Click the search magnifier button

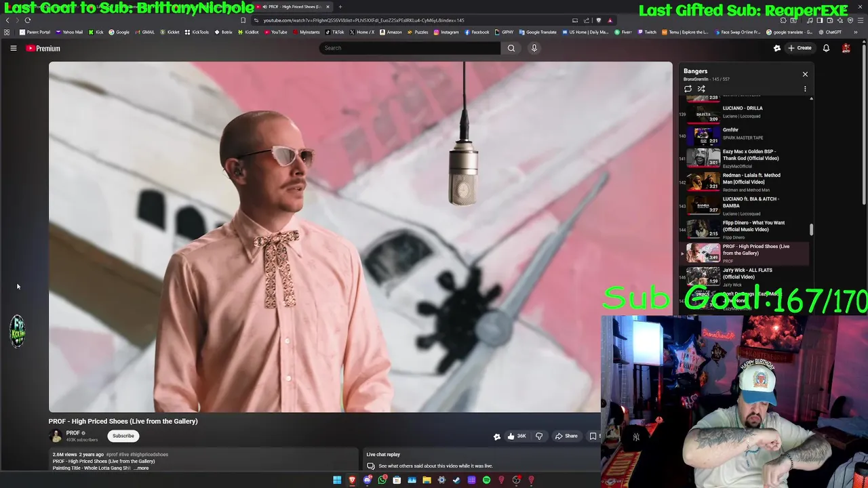[511, 48]
